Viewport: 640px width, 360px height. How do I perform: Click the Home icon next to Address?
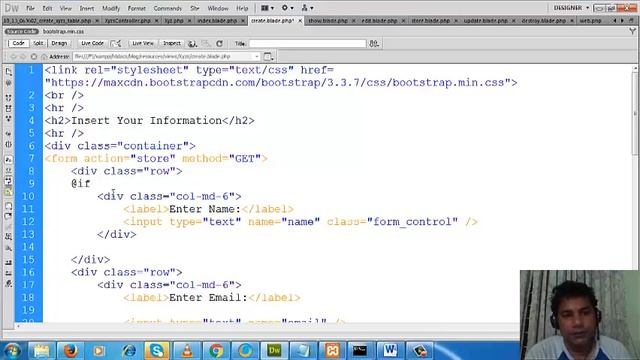[x=44, y=56]
